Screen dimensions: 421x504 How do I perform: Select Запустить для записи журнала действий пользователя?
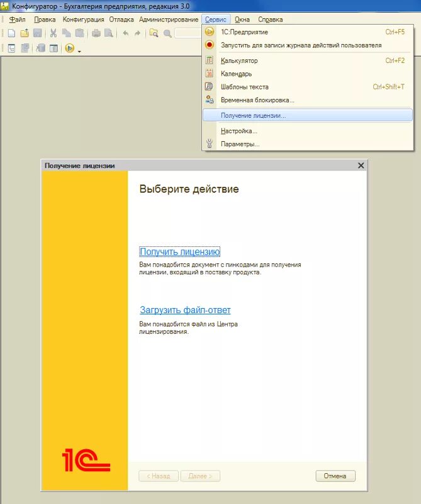pos(308,45)
